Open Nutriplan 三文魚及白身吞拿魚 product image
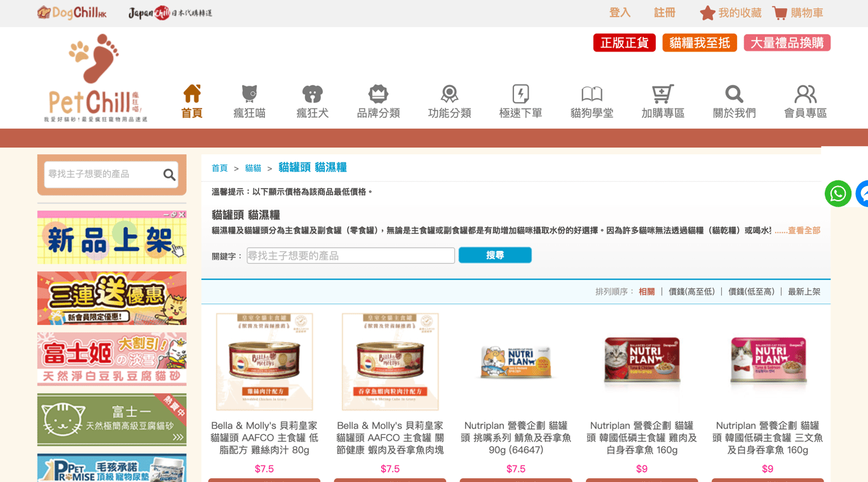868x482 pixels. pos(768,361)
